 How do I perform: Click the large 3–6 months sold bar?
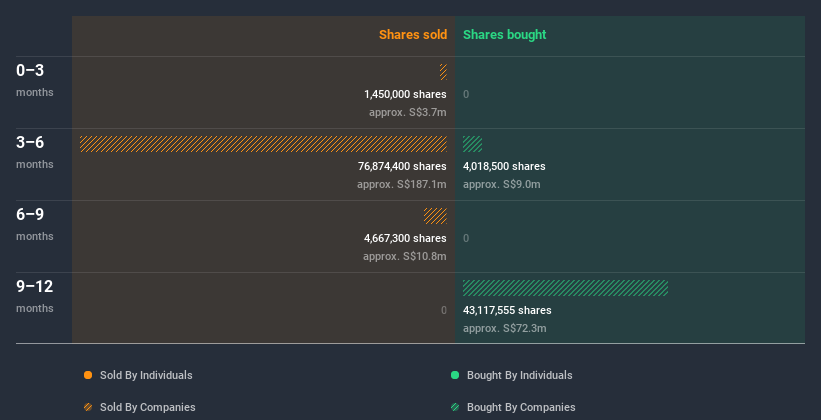263,144
